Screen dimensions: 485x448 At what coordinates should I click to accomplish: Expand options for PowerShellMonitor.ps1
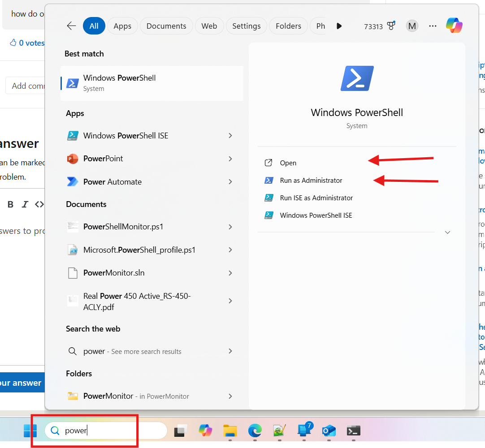click(230, 227)
